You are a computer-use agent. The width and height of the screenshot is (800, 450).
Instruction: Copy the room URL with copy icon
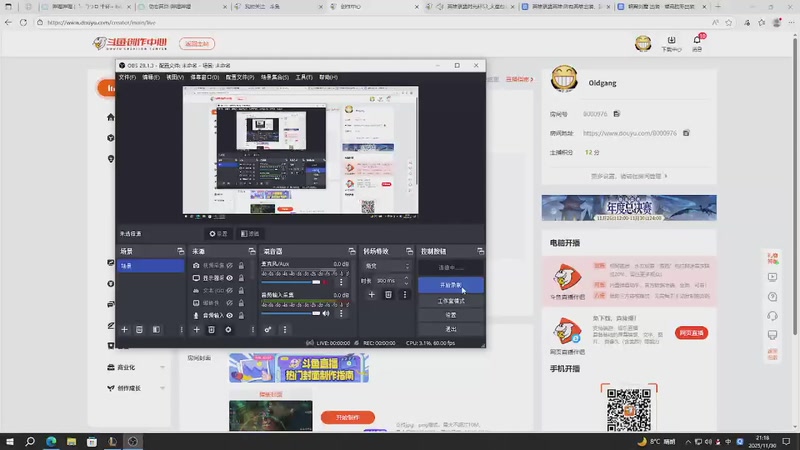pos(686,133)
